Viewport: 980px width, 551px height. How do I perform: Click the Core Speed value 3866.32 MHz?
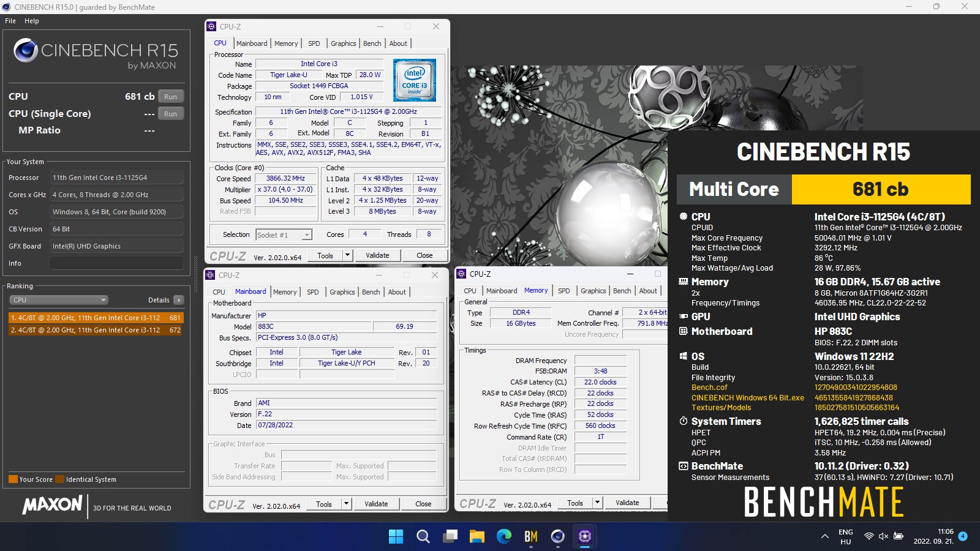(x=285, y=178)
